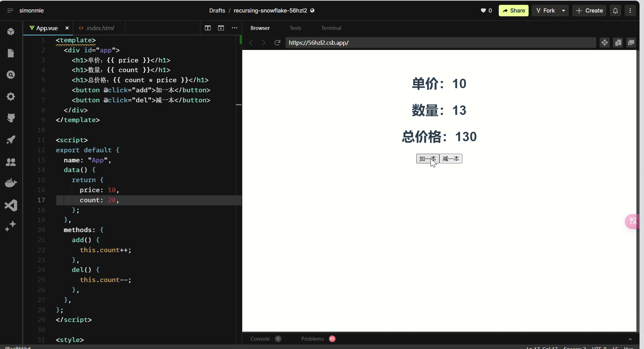Open the editor tab options ellipsis menu
The height and width of the screenshot is (349, 644).
(235, 28)
